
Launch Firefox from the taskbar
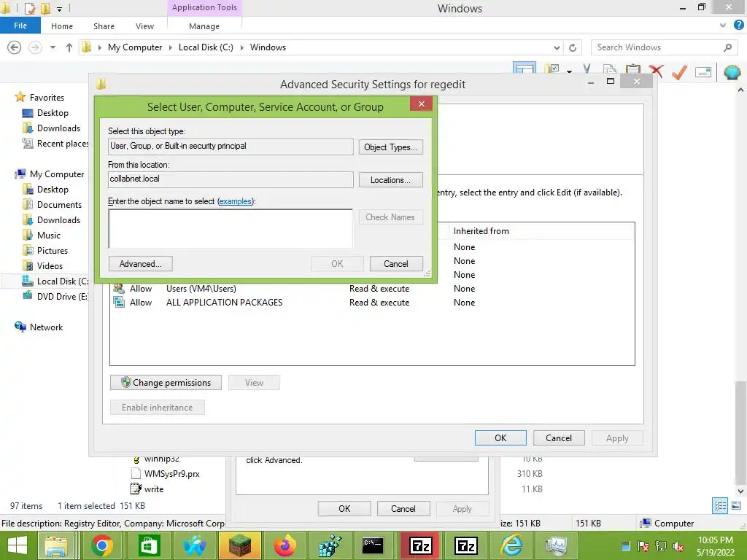285,545
